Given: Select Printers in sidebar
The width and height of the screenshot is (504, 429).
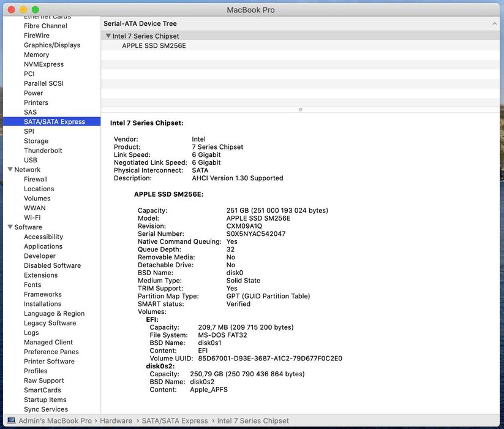Looking at the screenshot, I should (36, 102).
